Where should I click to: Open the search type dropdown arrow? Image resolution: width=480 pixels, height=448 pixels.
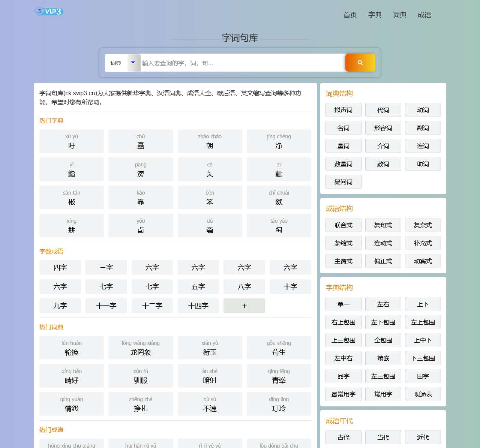(133, 63)
